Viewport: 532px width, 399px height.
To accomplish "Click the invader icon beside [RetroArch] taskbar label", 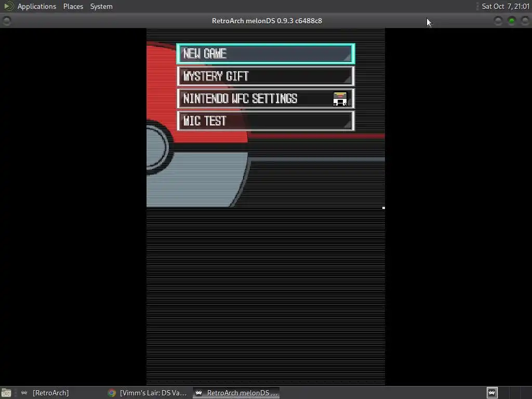I will point(24,393).
